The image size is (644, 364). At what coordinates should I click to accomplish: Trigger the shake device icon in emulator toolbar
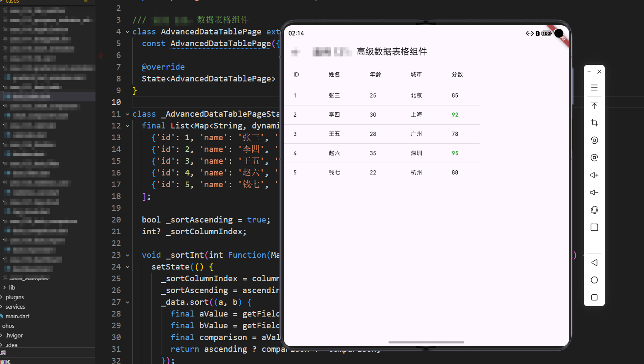(594, 210)
